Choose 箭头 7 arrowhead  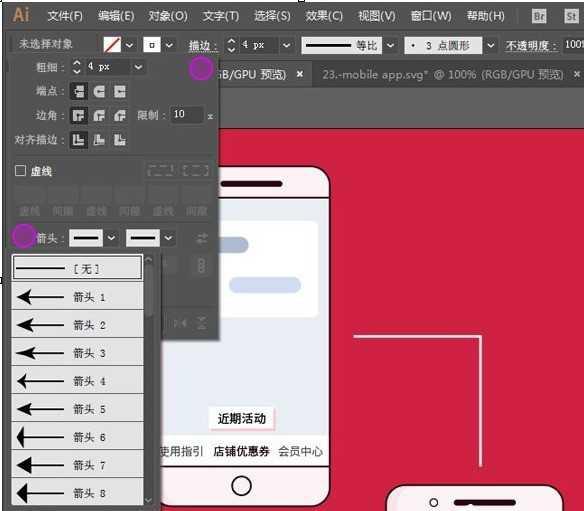click(77, 465)
